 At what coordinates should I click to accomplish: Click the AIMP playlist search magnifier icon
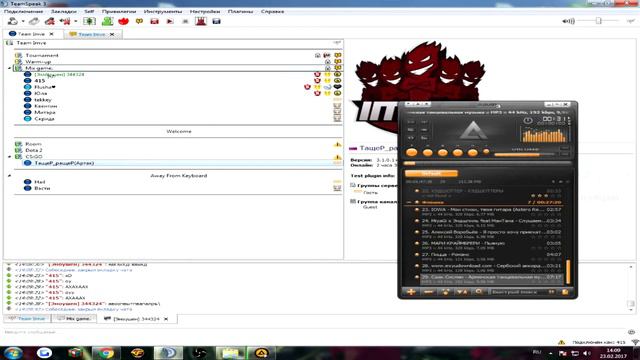pos(479,292)
